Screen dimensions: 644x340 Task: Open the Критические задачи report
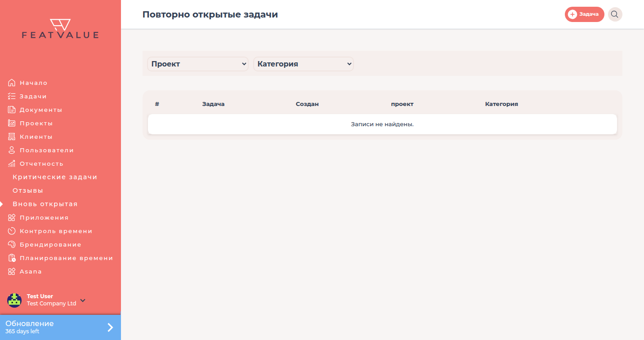click(55, 177)
